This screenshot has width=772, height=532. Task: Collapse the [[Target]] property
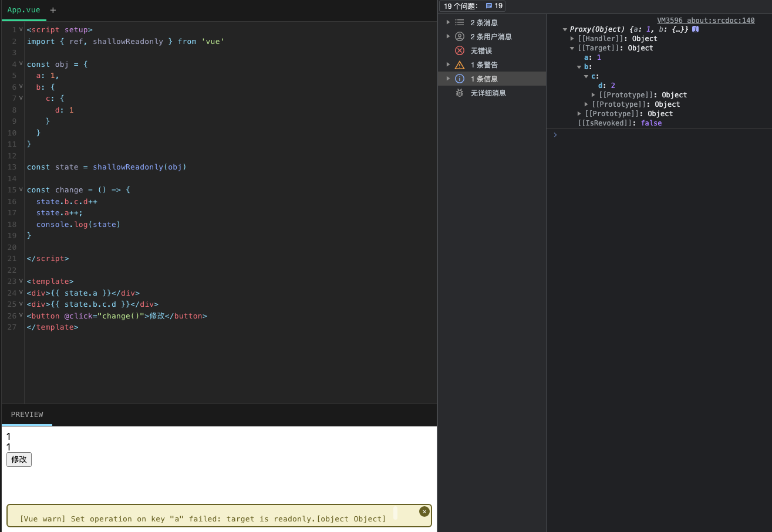pyautogui.click(x=572, y=48)
